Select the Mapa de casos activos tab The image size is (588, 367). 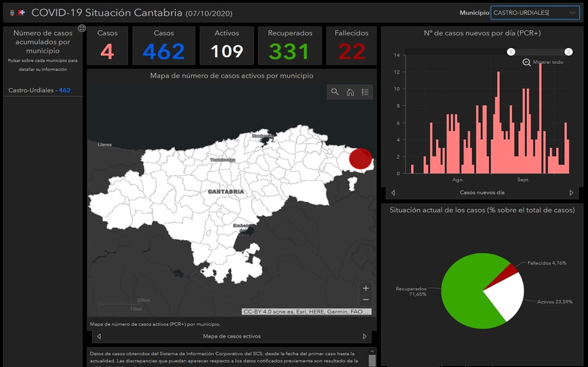coord(232,336)
